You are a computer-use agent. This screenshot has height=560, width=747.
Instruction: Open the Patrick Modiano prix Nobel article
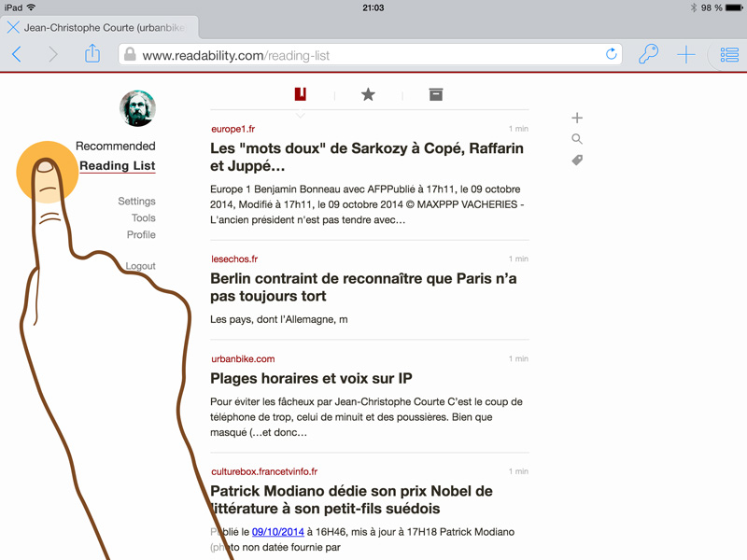pyautogui.click(x=352, y=499)
